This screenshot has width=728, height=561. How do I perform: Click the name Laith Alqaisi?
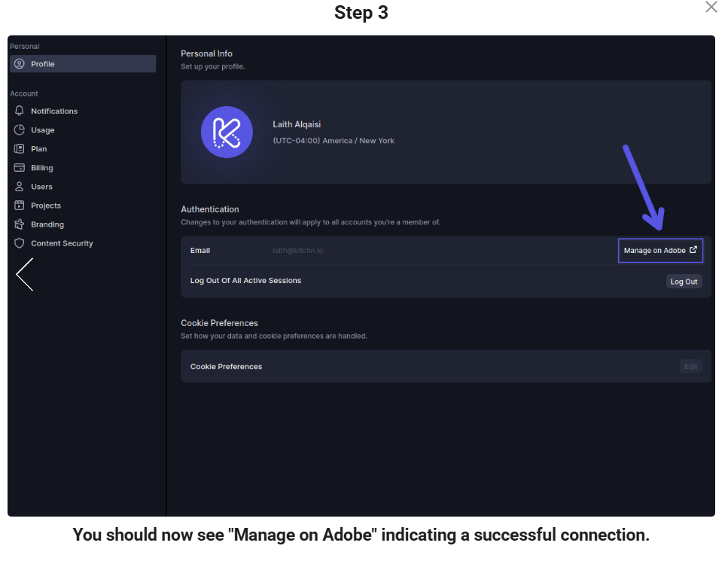click(297, 124)
